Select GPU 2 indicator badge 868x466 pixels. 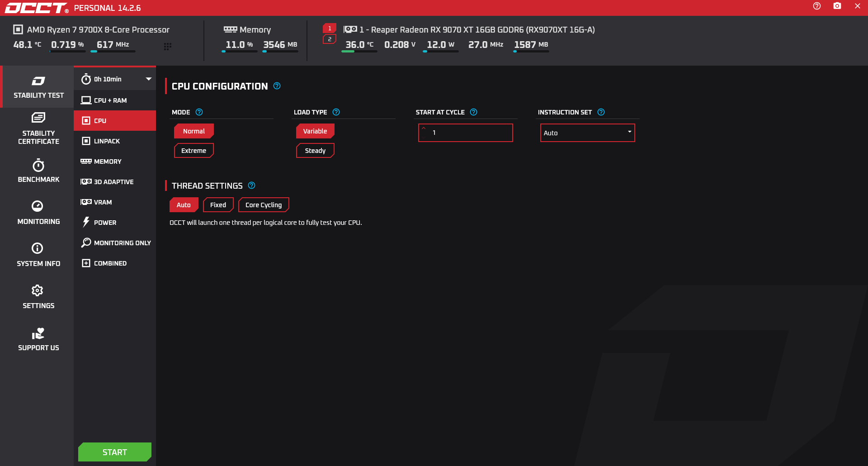330,39
